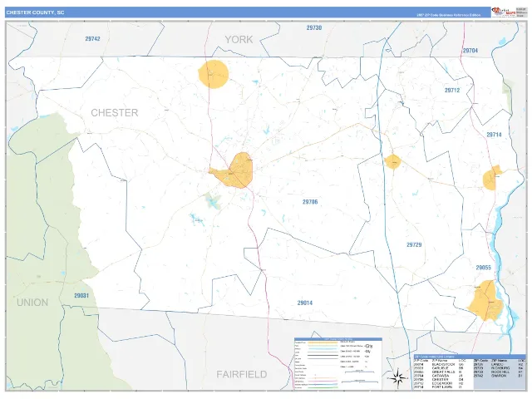Click ZIP code label 29730
Image resolution: width=532 pixels, height=399 pixels.
pyautogui.click(x=314, y=27)
